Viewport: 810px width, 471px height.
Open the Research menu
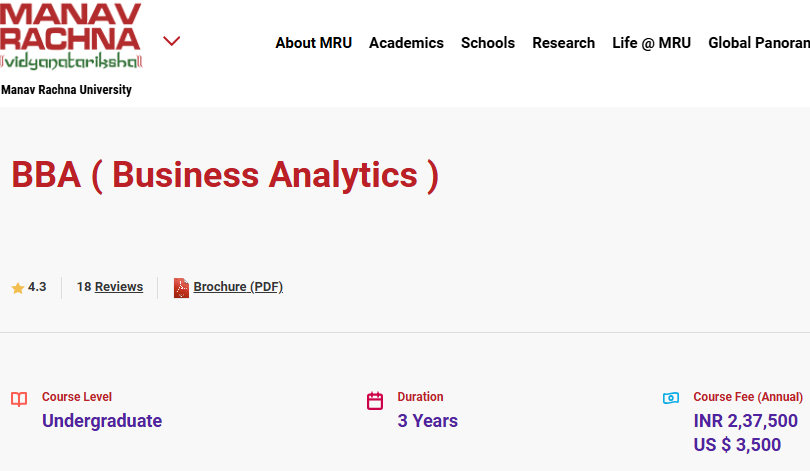coord(563,43)
